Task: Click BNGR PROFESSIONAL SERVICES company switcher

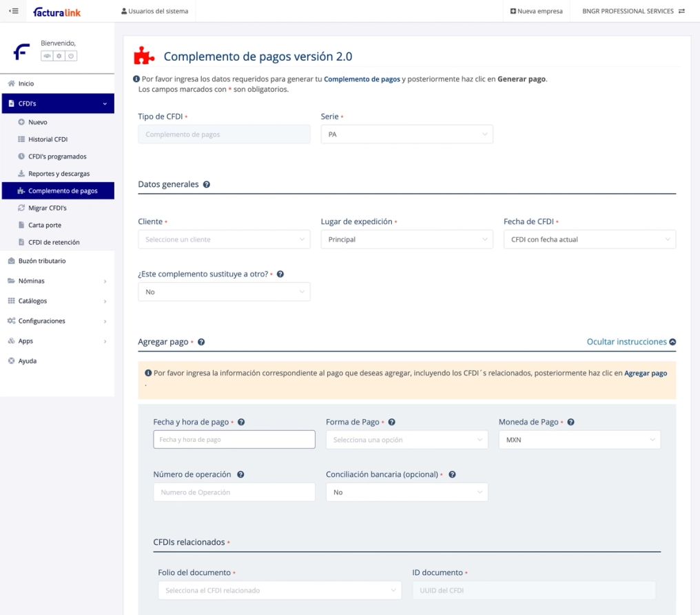Action: coord(633,11)
